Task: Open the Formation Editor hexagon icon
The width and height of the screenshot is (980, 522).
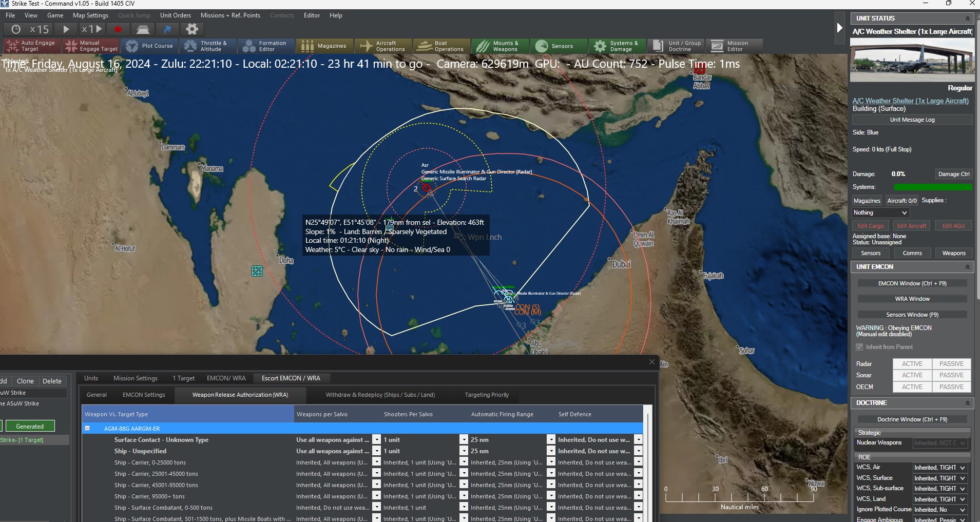Action: point(249,46)
